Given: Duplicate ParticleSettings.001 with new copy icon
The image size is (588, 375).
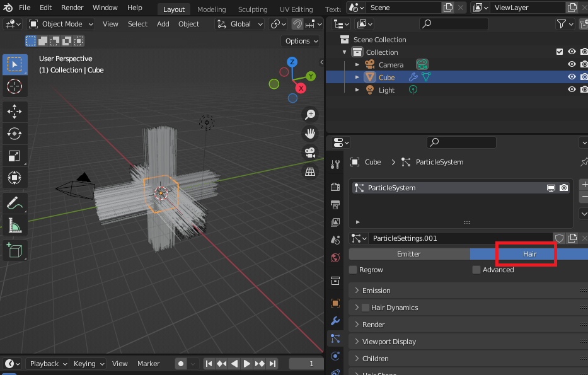Looking at the screenshot, I should pos(572,238).
